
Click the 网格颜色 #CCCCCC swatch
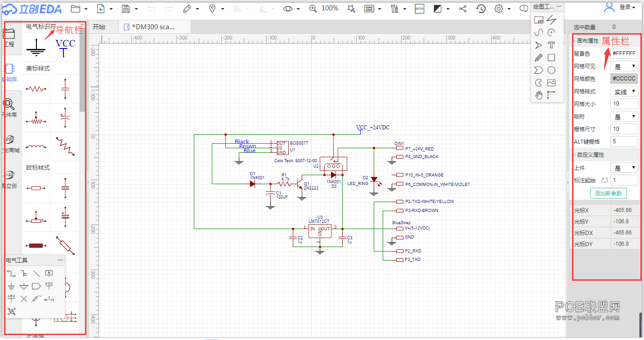[x=624, y=78]
